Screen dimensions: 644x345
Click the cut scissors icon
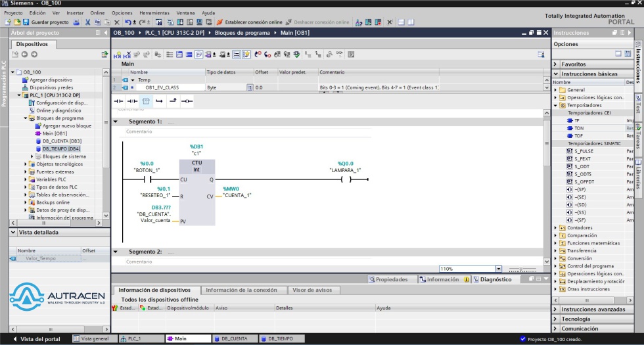[x=87, y=22]
